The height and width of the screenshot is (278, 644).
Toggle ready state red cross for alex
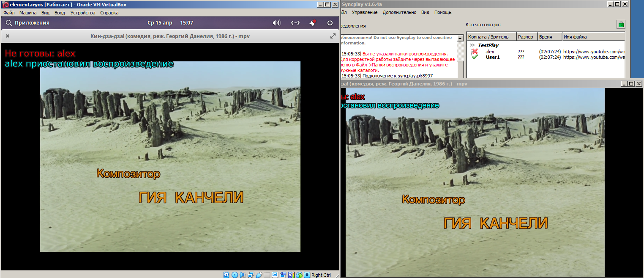[475, 52]
